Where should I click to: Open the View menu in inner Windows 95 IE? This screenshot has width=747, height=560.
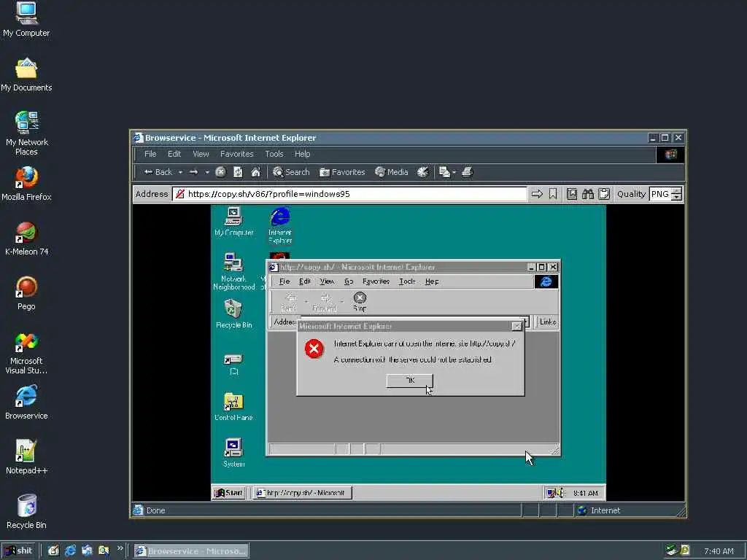327,281
